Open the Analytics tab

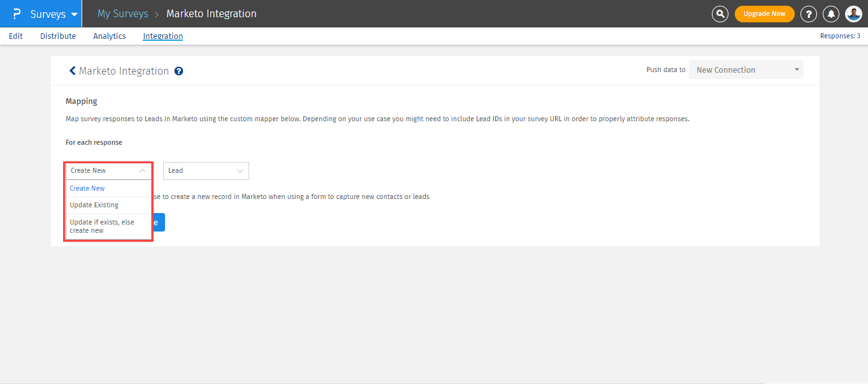(x=110, y=36)
